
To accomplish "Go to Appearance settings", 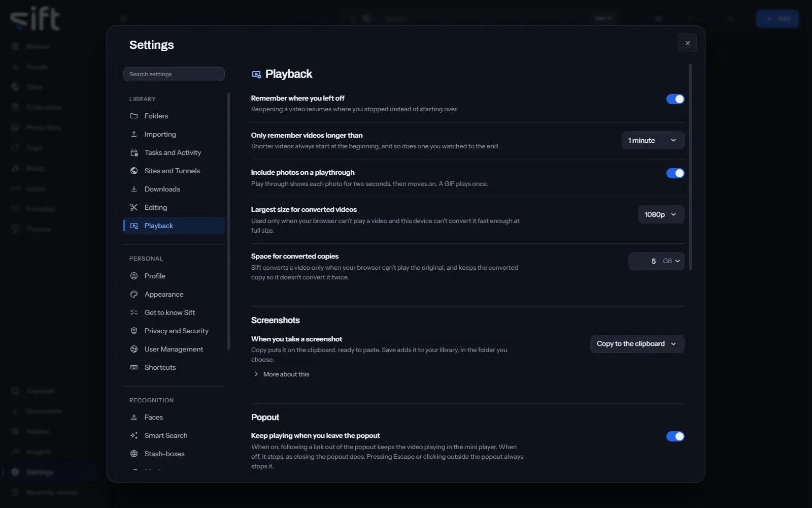I will pos(174,294).
